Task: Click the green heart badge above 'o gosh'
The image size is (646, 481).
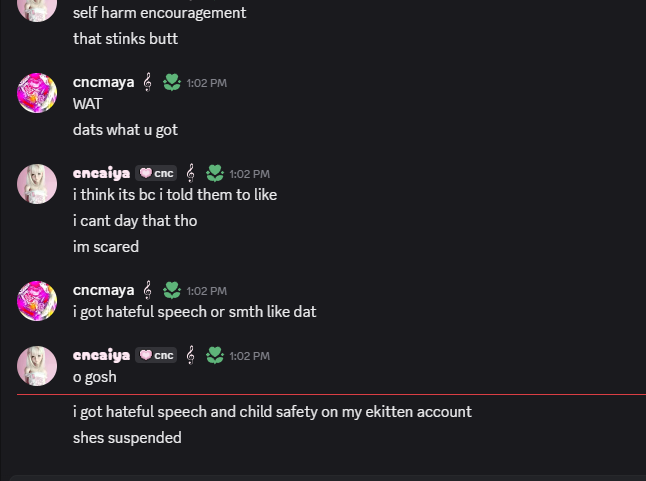Action: coord(215,355)
